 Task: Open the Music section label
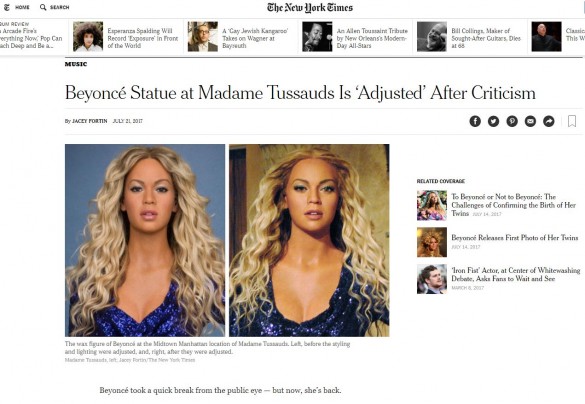[76, 64]
